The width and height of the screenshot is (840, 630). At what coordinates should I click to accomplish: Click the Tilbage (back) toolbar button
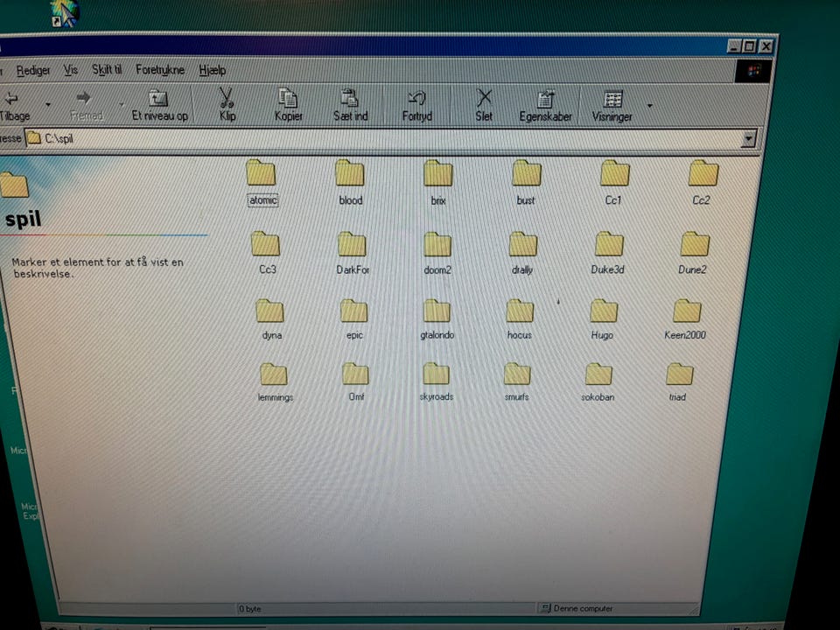[x=15, y=106]
